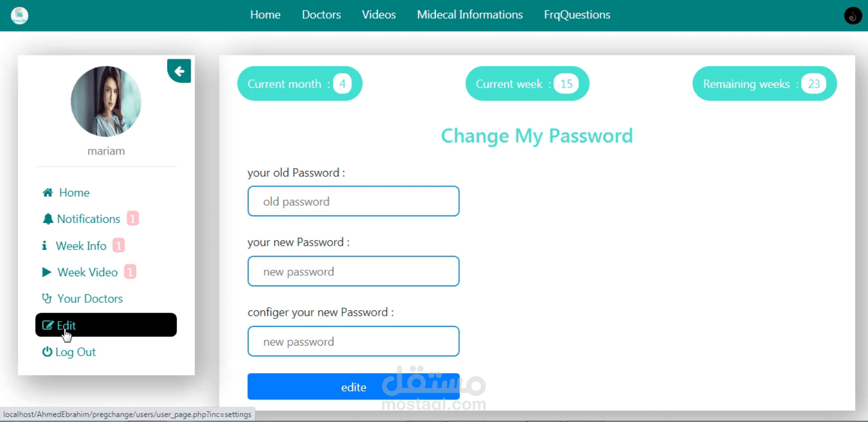This screenshot has width=868, height=422.
Task: Submit using the blue edite button
Action: 354,387
